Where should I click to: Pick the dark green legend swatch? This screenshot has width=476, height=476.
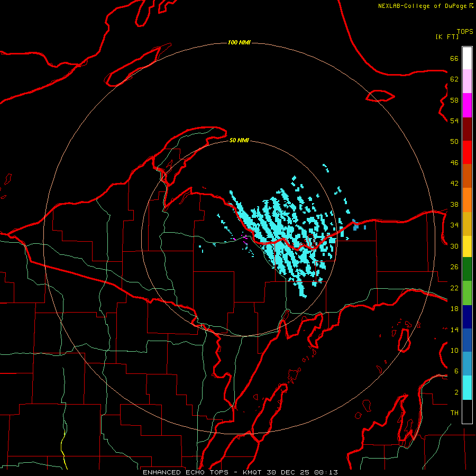click(x=467, y=269)
